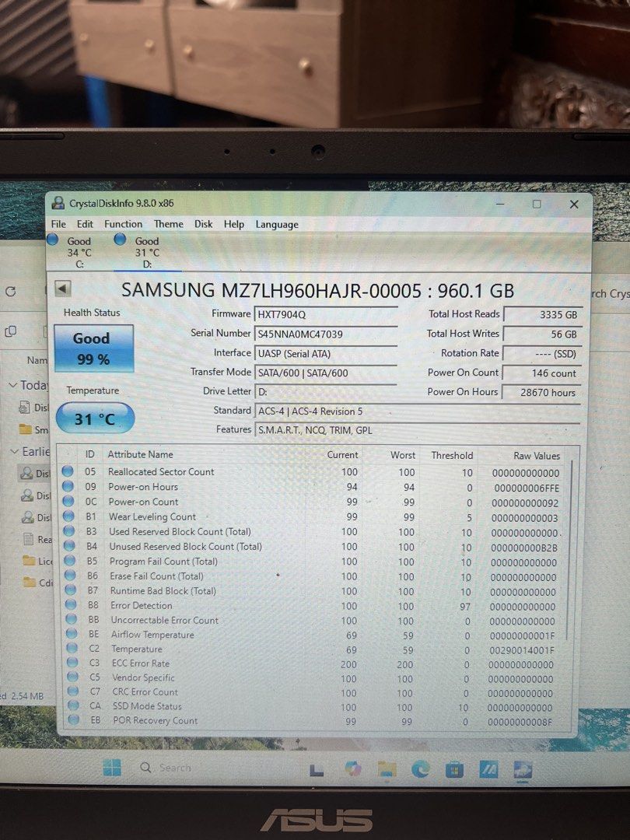Open the Theme menu
Screen dimensions: 630x840
169,224
